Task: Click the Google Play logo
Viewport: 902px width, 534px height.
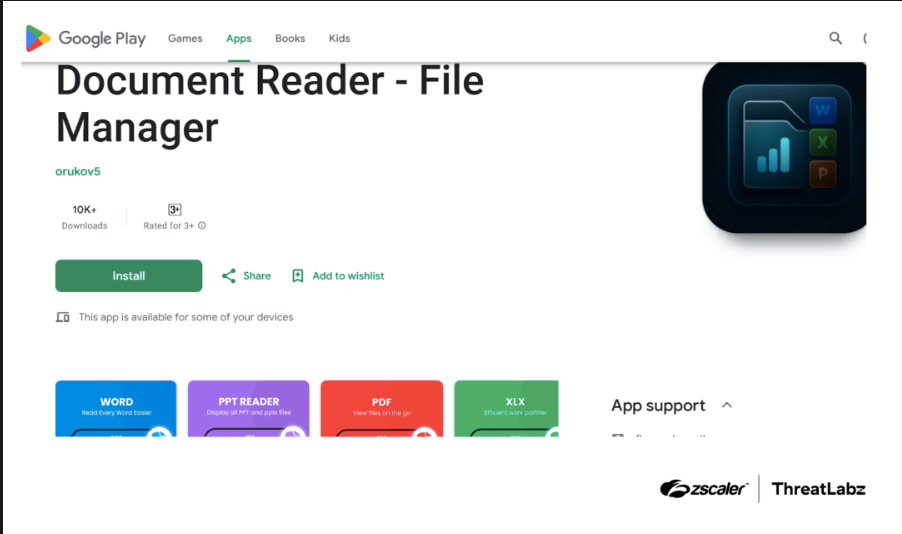Action: [x=85, y=39]
